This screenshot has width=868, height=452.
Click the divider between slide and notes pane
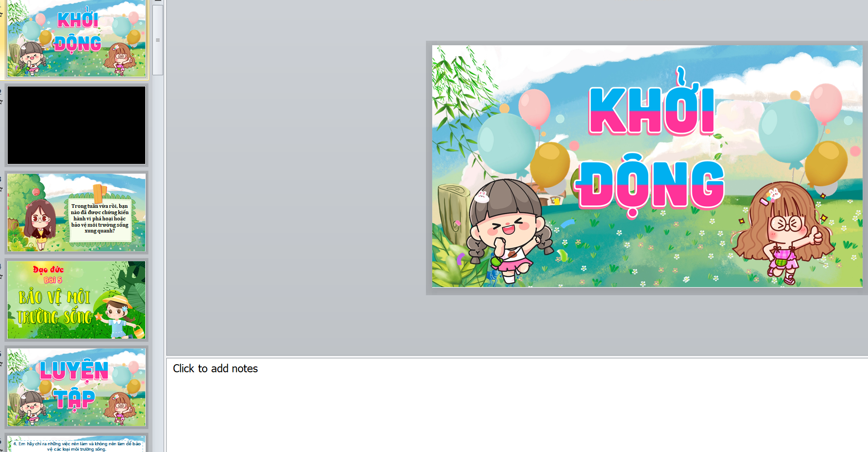click(x=516, y=357)
